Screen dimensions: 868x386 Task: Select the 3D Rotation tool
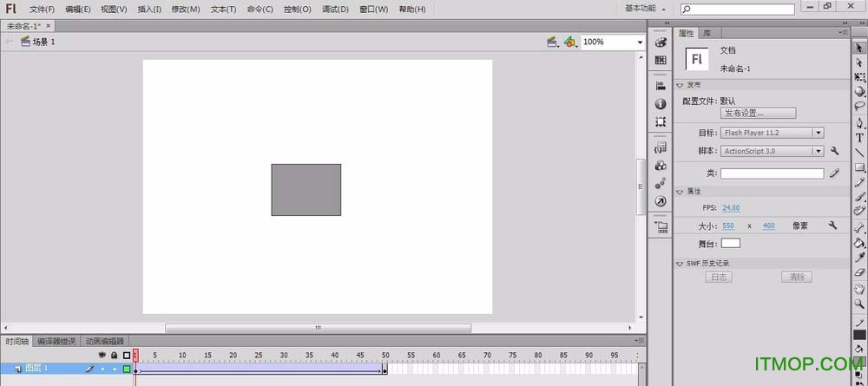coord(859,92)
